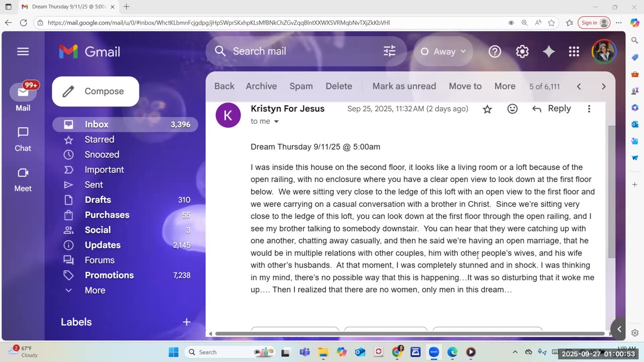
Task: Open Gmail settings gear
Action: point(522,51)
